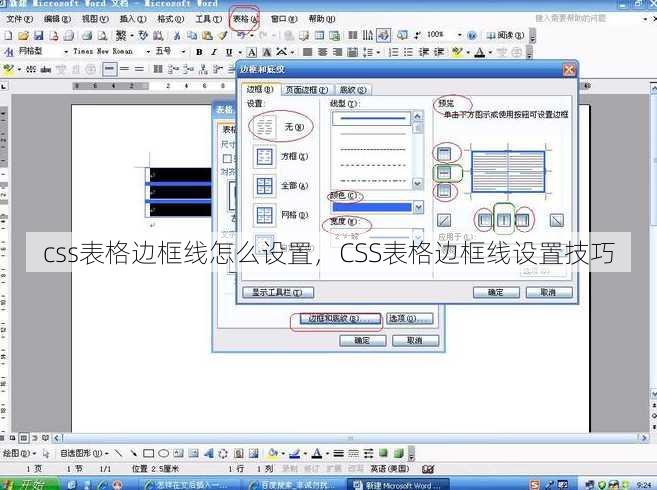Click the New blank document icon
The image size is (657, 490).
click(8, 36)
